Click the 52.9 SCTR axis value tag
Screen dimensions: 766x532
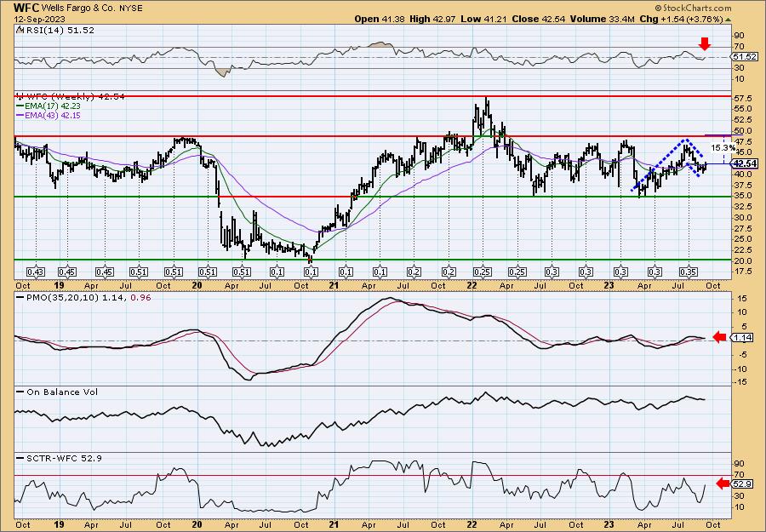743,483
